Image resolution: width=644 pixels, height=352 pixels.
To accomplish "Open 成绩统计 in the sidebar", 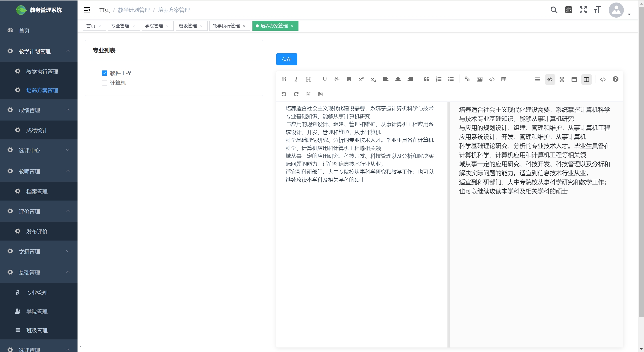I will point(37,130).
